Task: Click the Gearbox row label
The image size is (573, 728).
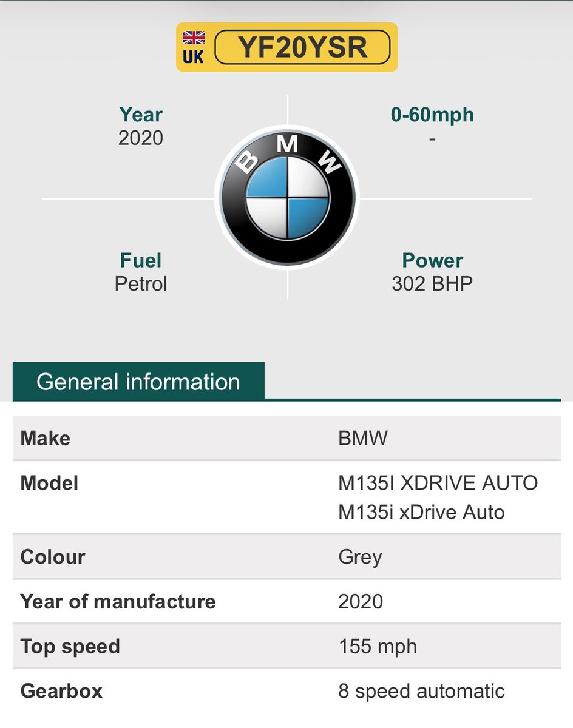Action: (62, 691)
